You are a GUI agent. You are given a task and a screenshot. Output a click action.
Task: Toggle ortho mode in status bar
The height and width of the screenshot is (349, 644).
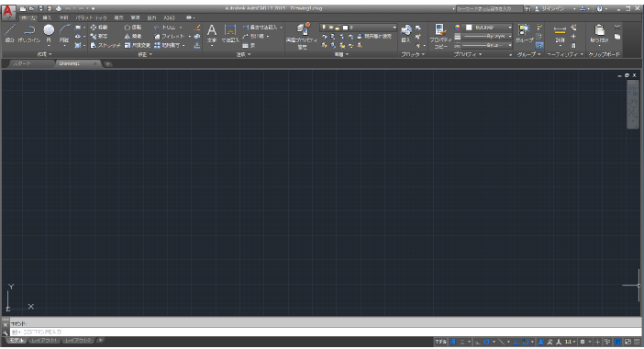478,342
